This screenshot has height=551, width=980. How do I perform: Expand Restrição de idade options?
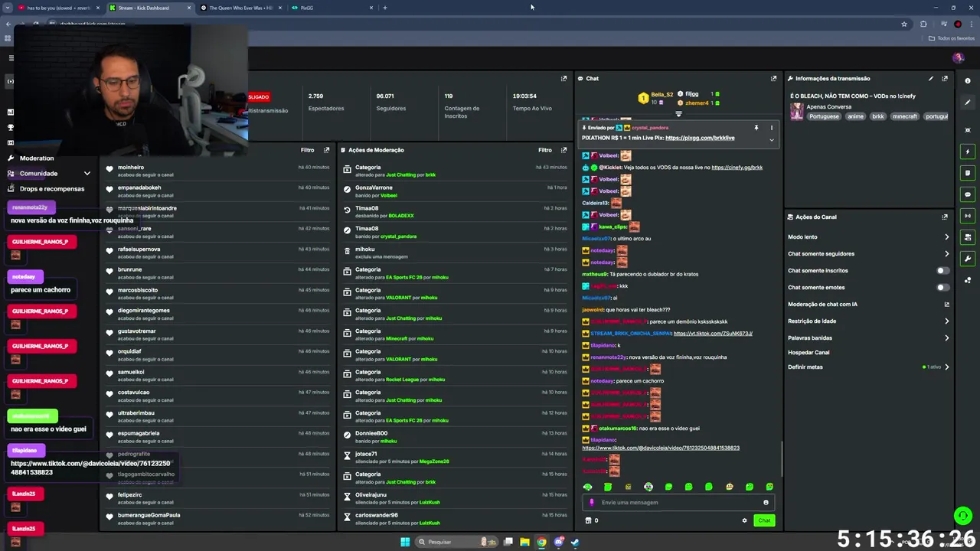(x=946, y=321)
